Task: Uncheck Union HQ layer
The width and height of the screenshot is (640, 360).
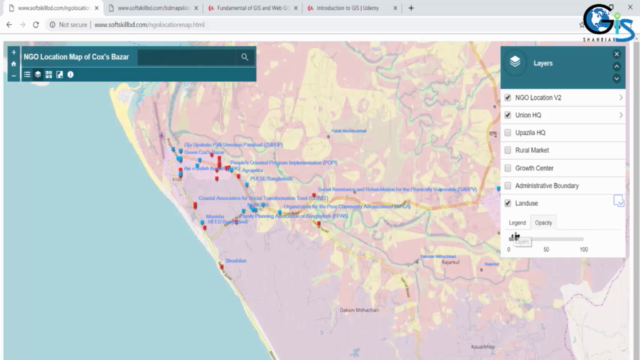Action: click(x=508, y=115)
